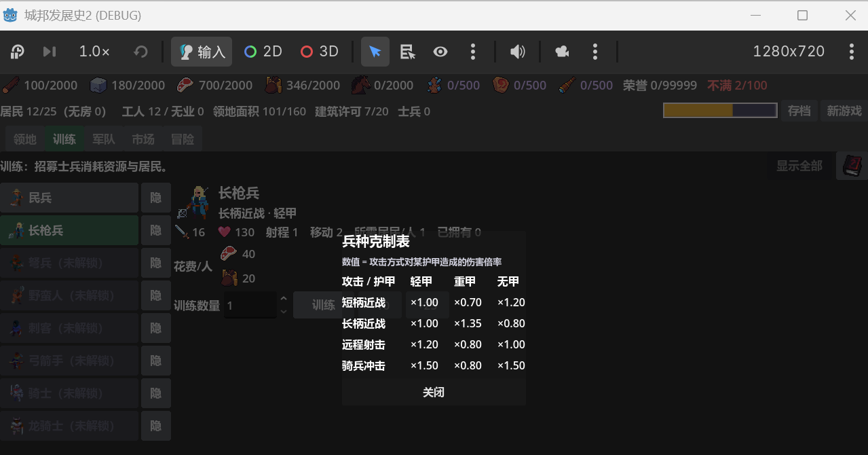This screenshot has width=868, height=455.
Task: Click the 显示全部 button
Action: [x=799, y=166]
